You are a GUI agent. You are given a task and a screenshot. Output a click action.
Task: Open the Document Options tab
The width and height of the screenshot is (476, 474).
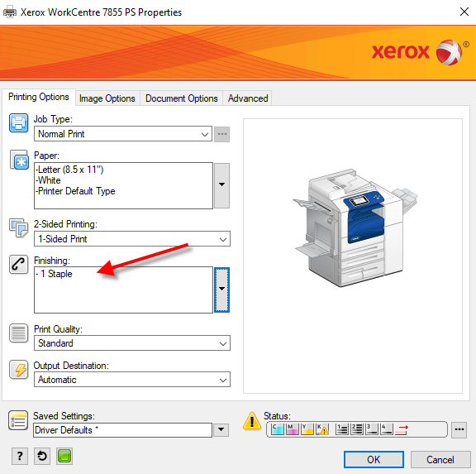182,98
